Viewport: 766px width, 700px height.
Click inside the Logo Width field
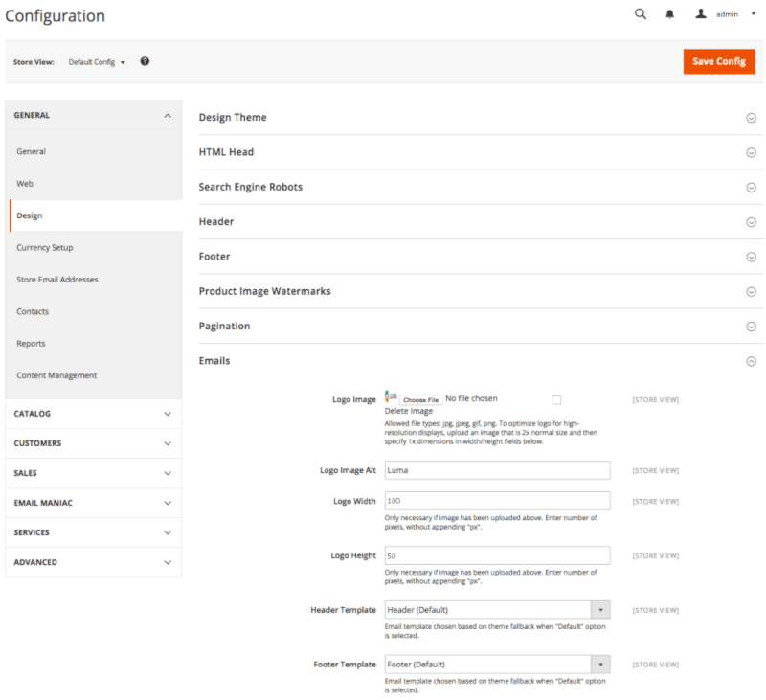pyautogui.click(x=497, y=500)
